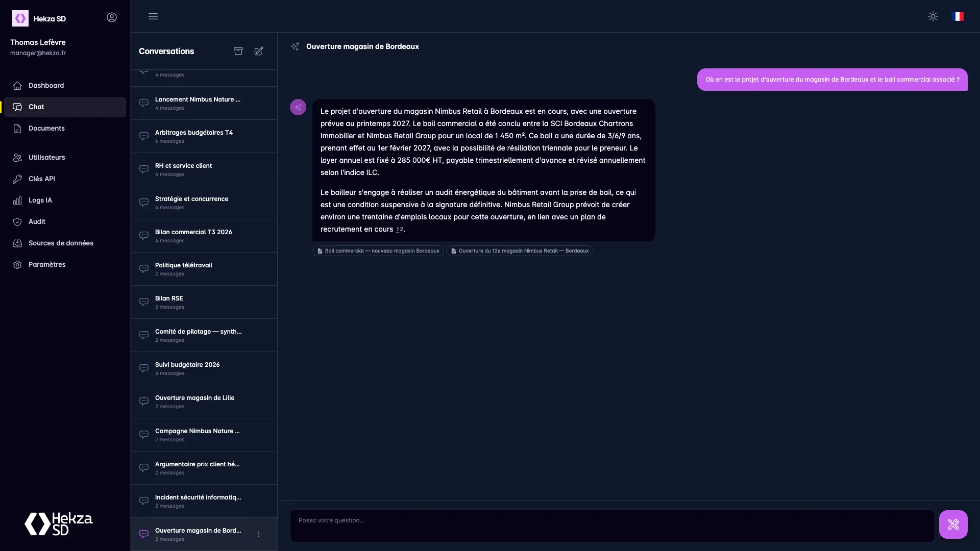Open the French flag language selector
This screenshot has width=980, height=551.
point(958,16)
